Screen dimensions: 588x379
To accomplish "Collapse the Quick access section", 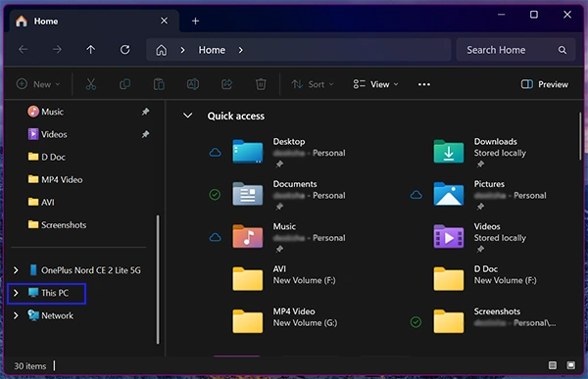I will point(187,116).
